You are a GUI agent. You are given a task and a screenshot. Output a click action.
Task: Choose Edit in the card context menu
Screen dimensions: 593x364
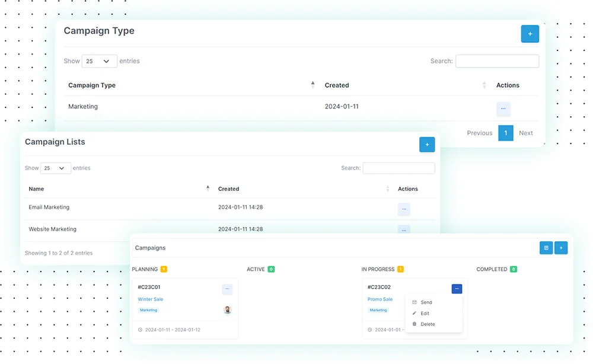425,314
